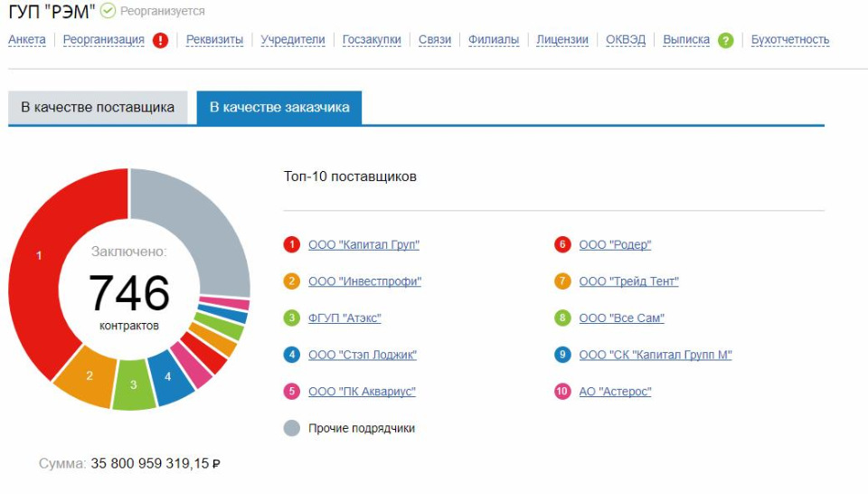Click the green question mark icon near Выписка
The image size is (868, 494).
click(726, 41)
